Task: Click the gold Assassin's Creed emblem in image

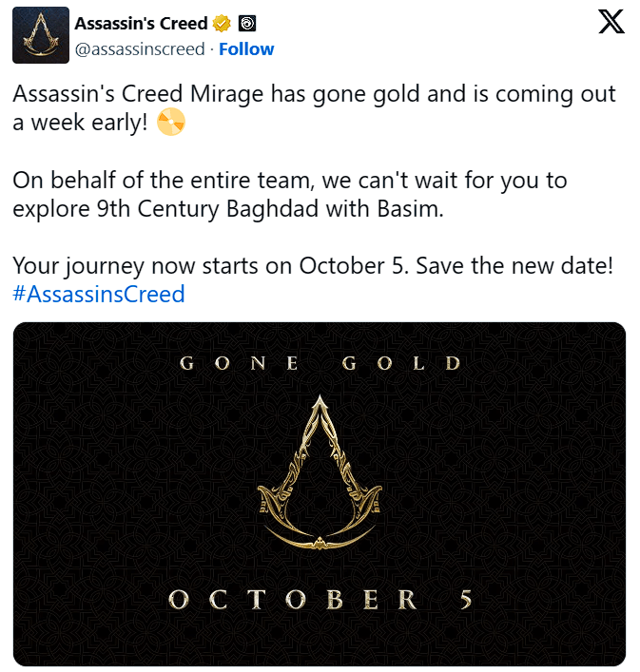Action: 320,477
